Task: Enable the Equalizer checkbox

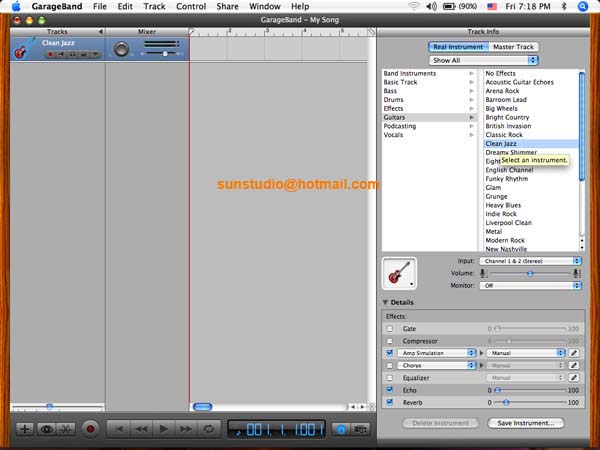Action: point(390,378)
